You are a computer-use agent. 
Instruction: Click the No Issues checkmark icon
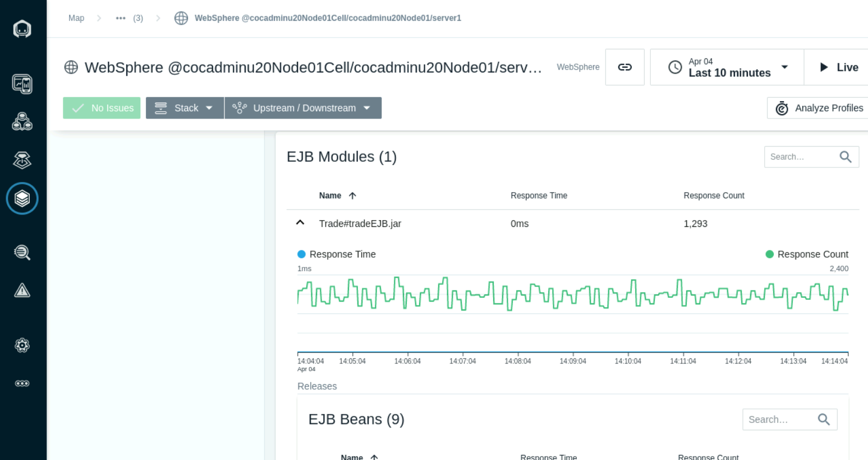(x=78, y=108)
